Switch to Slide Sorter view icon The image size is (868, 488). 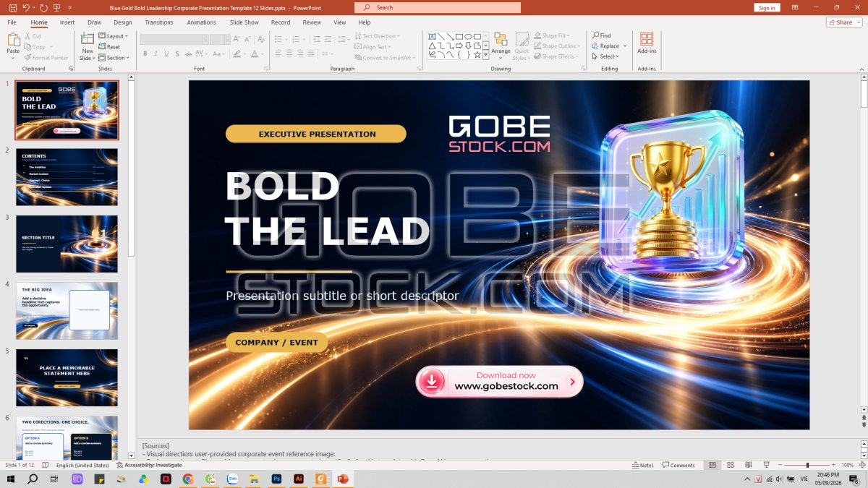click(x=731, y=465)
